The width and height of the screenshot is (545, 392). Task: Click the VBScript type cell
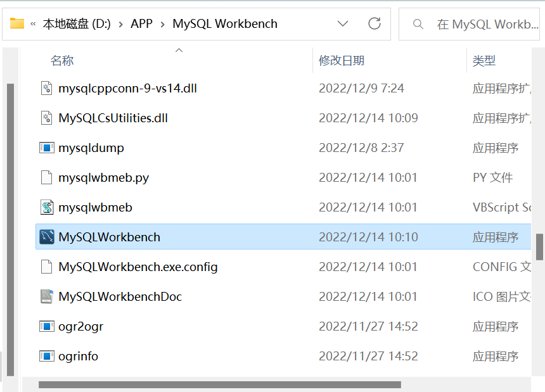[x=501, y=207]
